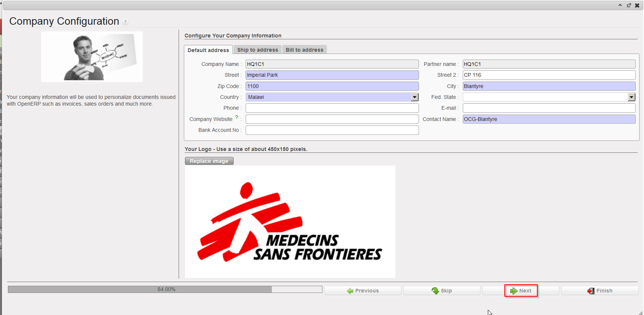Skip this configuration step
This screenshot has width=644, height=315.
click(441, 291)
